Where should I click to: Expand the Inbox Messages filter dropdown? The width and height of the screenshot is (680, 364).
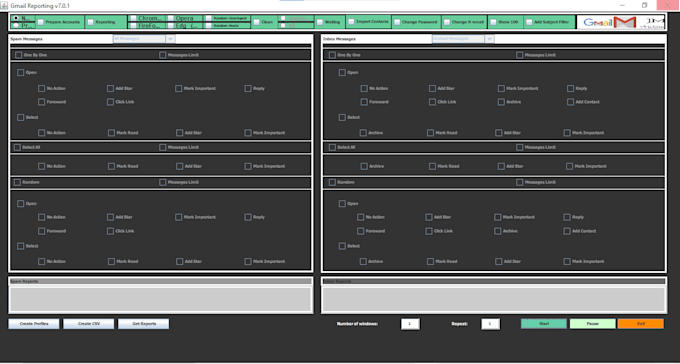point(489,39)
